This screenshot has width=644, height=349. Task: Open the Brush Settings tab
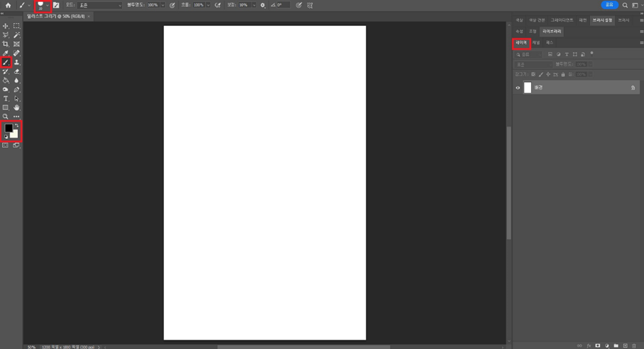(x=602, y=20)
